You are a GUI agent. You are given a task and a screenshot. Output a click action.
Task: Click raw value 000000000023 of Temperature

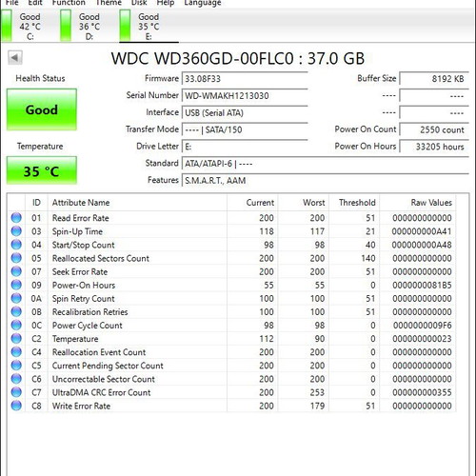(422, 339)
